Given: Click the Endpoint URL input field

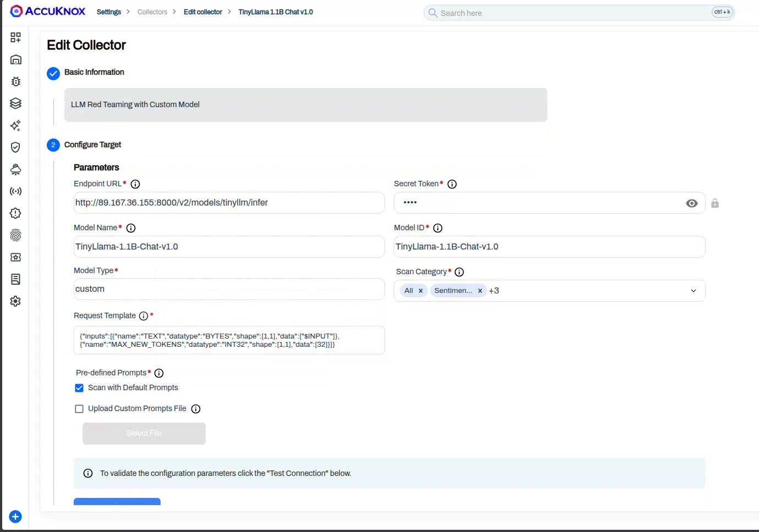Looking at the screenshot, I should 229,203.
